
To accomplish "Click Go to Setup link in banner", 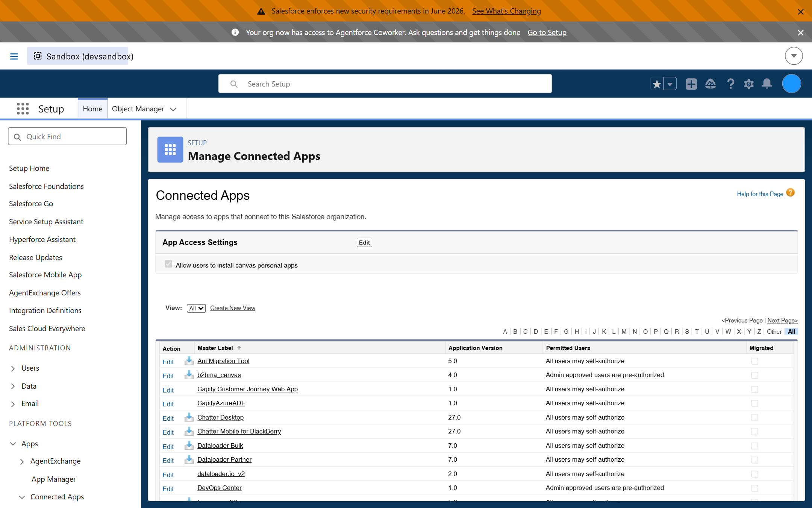I will (x=547, y=32).
